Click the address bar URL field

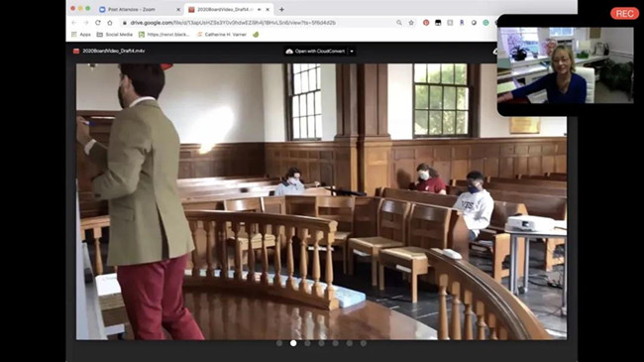point(255,23)
